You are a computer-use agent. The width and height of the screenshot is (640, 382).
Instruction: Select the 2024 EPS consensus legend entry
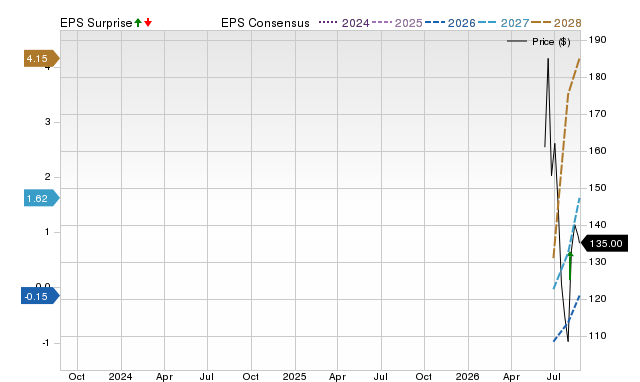[344, 23]
